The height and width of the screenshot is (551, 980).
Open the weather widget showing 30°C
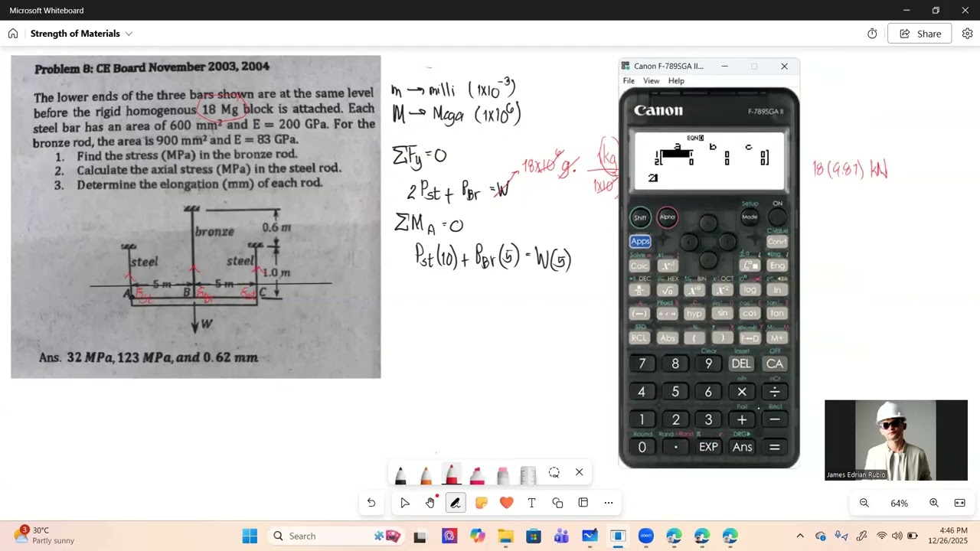[44, 536]
